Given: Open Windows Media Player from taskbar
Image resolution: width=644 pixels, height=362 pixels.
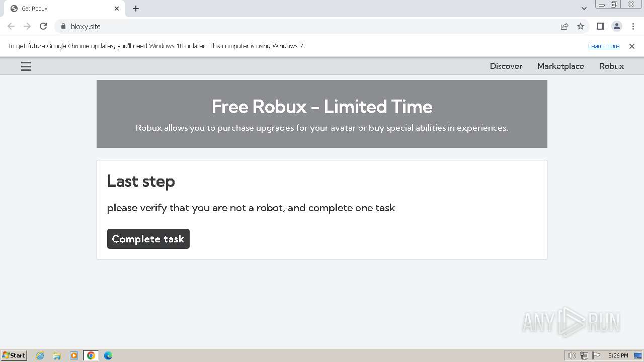Looking at the screenshot, I should click(x=74, y=355).
